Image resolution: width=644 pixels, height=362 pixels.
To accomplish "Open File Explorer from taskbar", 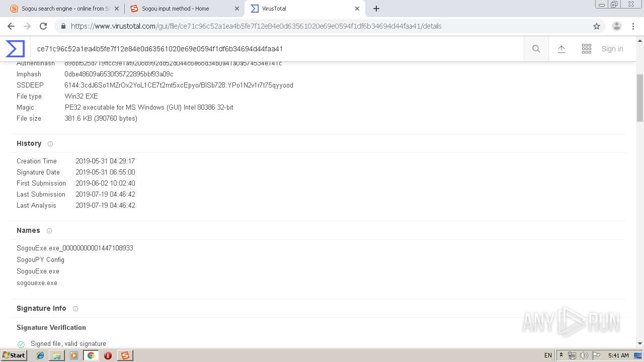I will (57, 355).
